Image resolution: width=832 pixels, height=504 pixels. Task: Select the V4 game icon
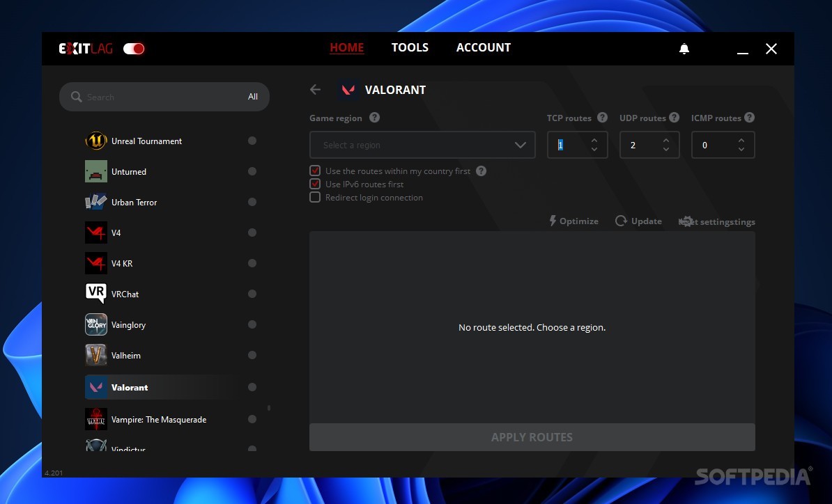click(96, 233)
